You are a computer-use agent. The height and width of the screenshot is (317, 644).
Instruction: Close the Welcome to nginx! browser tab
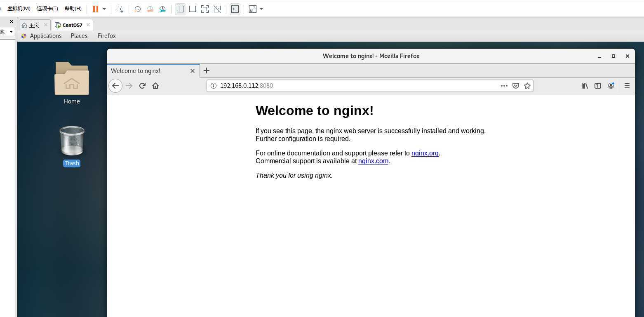pos(193,71)
